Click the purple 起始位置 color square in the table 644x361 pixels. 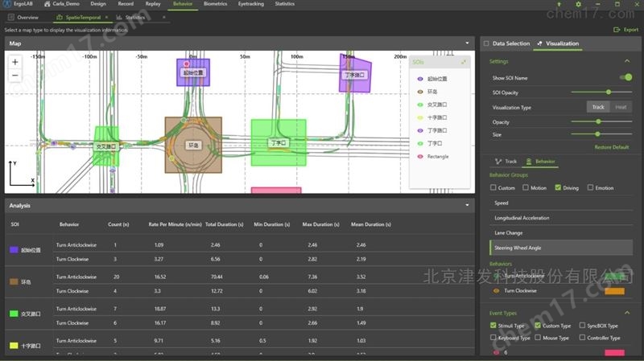click(x=14, y=250)
